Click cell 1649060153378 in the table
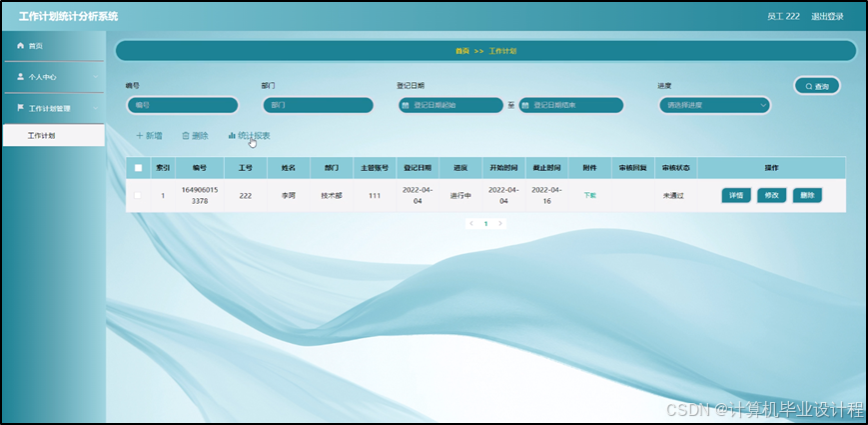The height and width of the screenshot is (425, 868). [200, 195]
